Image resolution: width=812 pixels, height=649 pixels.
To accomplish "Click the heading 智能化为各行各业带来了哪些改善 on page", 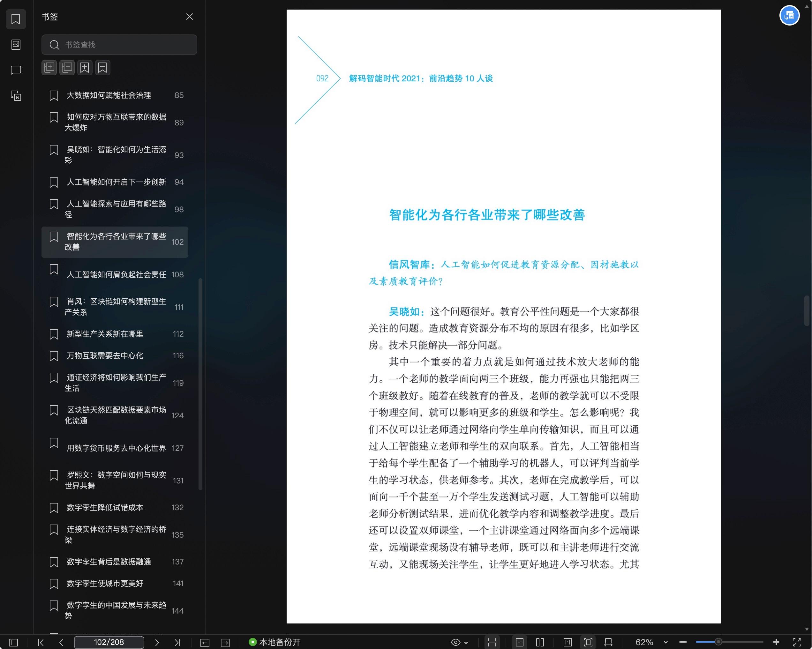I will coord(487,215).
